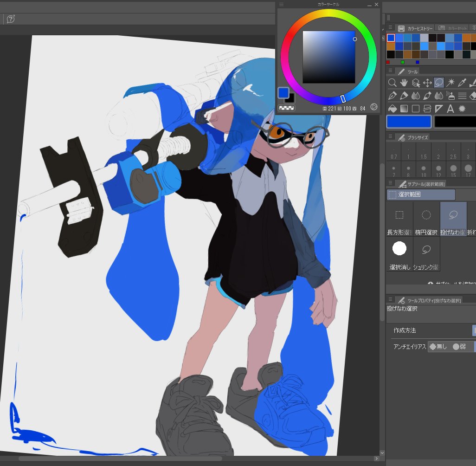This screenshot has height=466, width=476.
Task: Switch color circle to HLS space icon
Action: coord(374,107)
